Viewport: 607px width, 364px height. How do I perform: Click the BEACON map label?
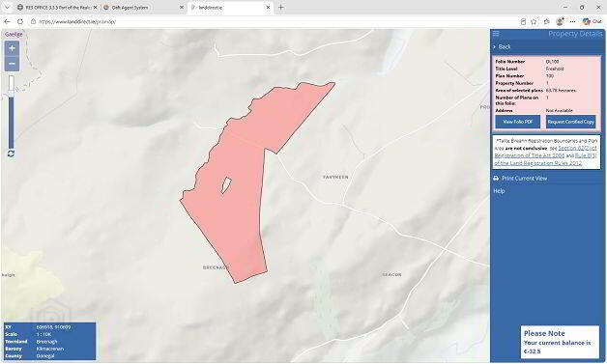tap(391, 274)
